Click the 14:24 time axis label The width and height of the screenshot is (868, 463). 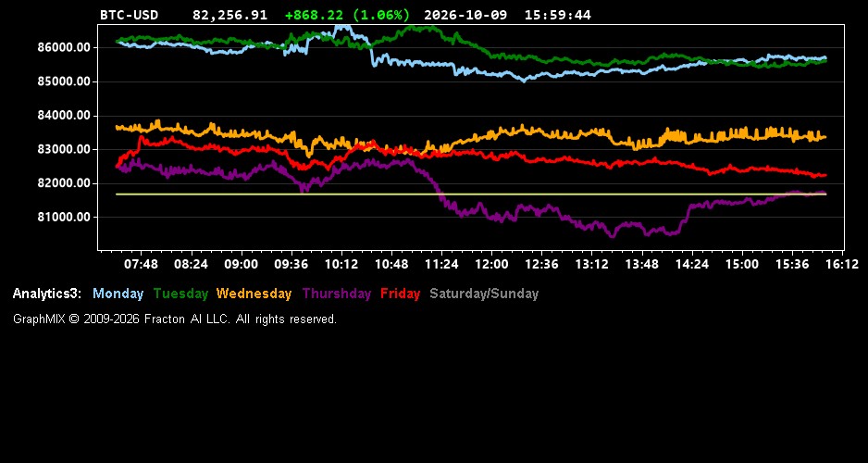coord(692,264)
